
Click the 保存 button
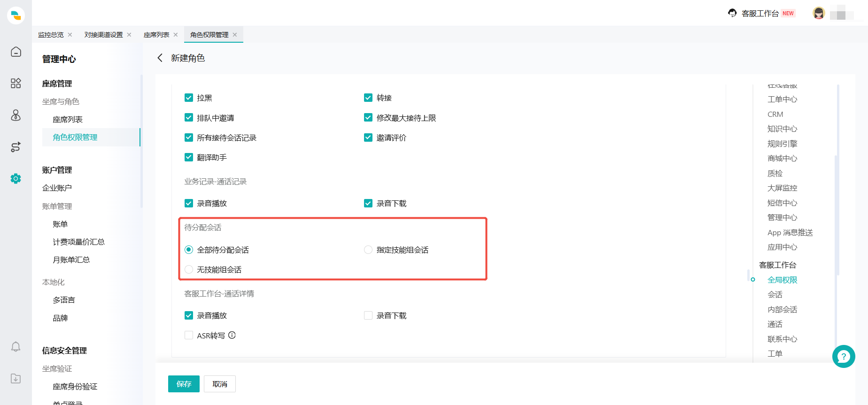(184, 384)
